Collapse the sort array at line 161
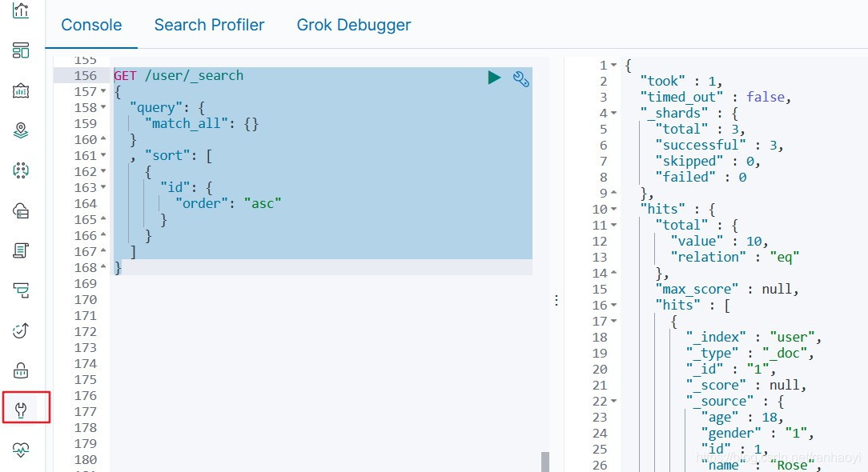This screenshot has height=472, width=868. click(103, 155)
